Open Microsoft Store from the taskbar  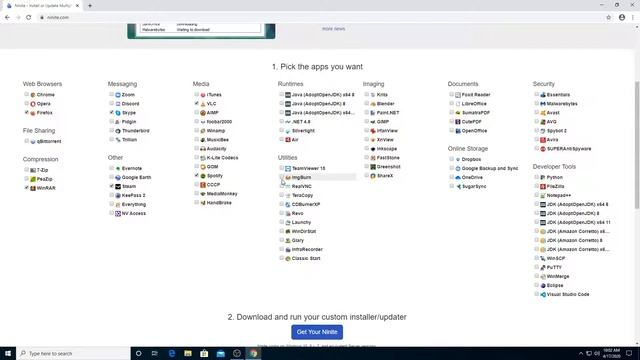click(204, 353)
